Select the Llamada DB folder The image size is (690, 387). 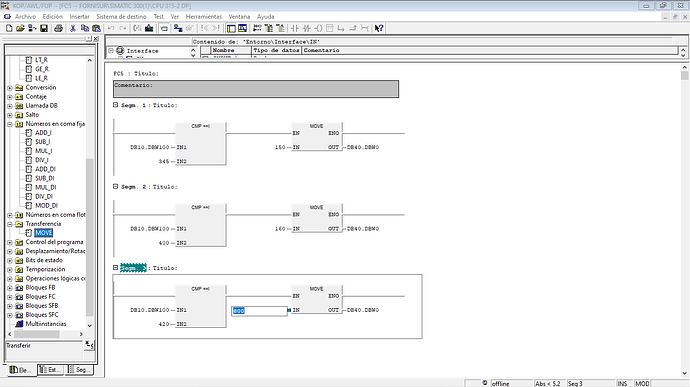click(41, 106)
